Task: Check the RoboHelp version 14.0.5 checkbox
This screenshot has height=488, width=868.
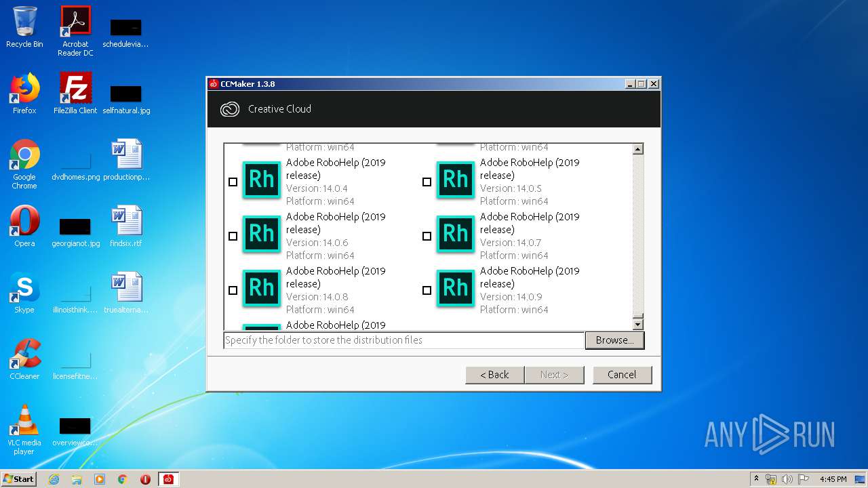Action: 427,182
